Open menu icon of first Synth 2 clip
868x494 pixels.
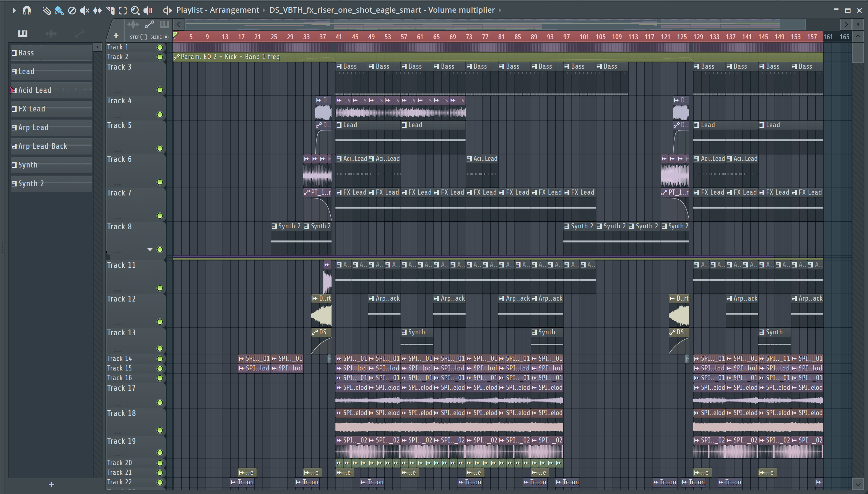point(274,226)
